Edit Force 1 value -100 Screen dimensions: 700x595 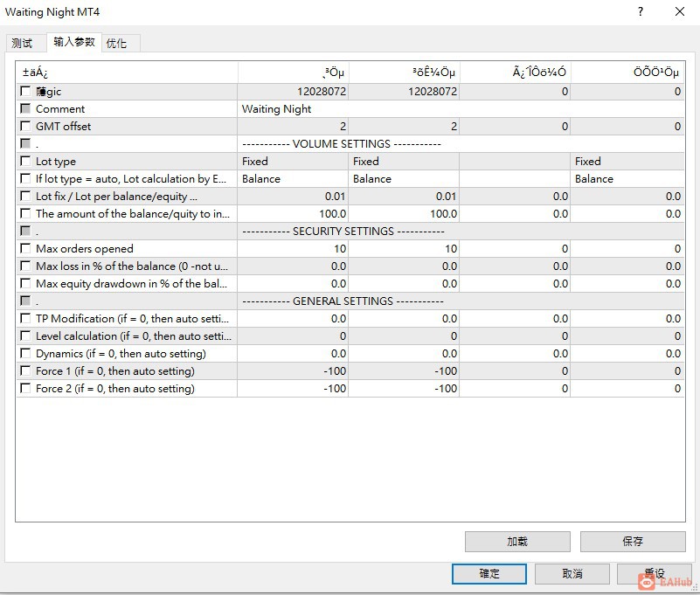(x=293, y=371)
